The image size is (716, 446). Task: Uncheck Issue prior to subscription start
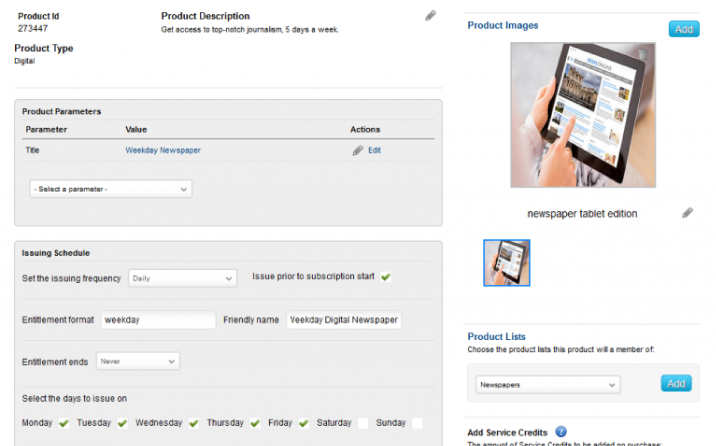[386, 277]
